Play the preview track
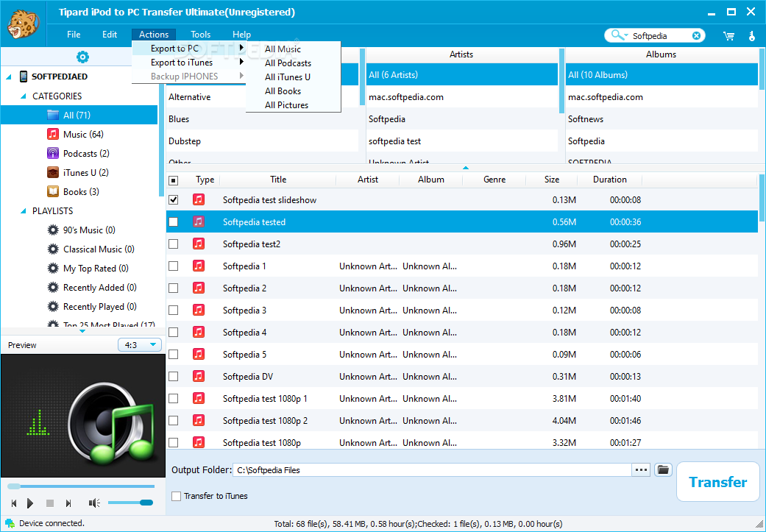This screenshot has width=766, height=532. [x=30, y=503]
